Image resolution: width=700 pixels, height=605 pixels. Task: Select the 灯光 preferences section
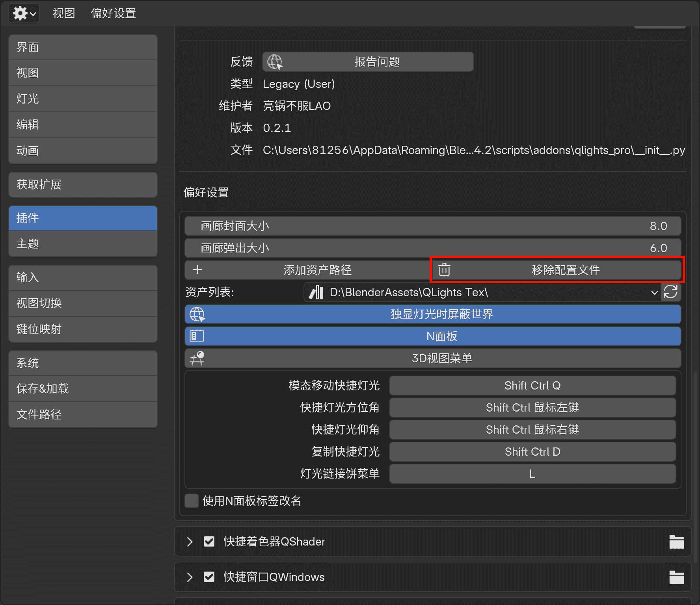point(83,99)
